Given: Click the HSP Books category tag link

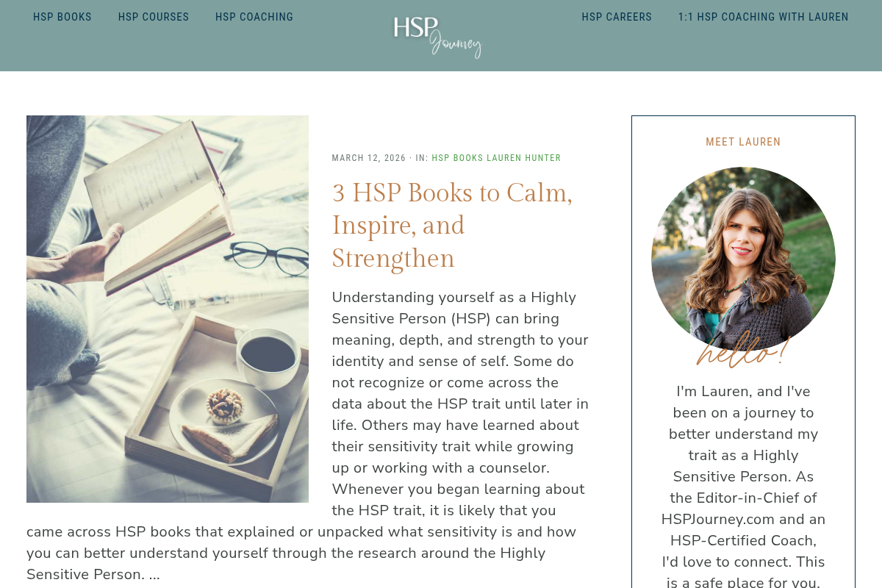Looking at the screenshot, I should tap(457, 158).
